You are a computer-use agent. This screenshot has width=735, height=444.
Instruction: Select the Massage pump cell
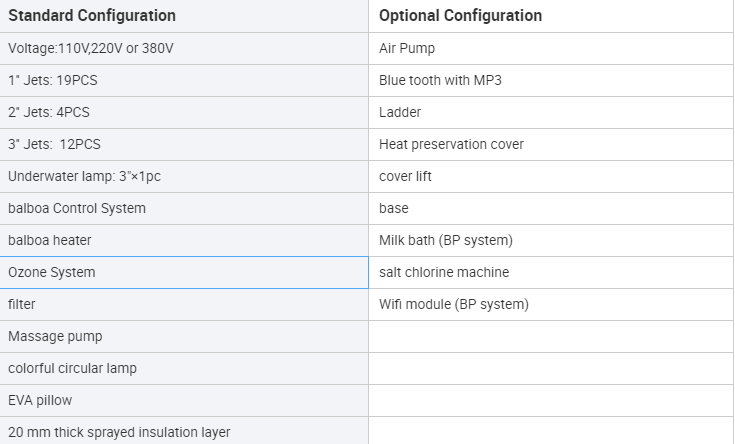[x=184, y=336]
